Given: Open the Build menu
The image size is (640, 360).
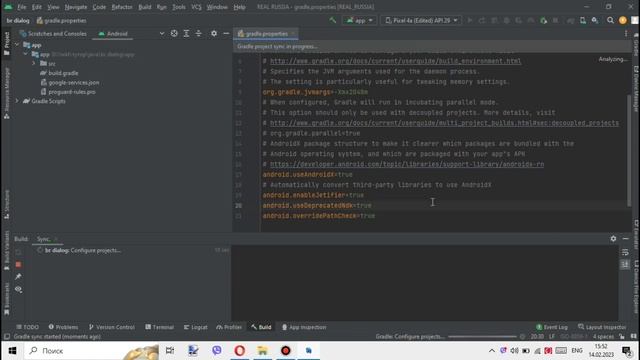Looking at the screenshot, I should click(x=144, y=7).
